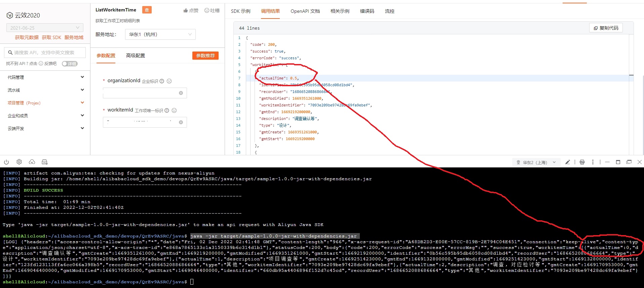Click the 反馈吧 feedback smiley icon

click(41, 63)
